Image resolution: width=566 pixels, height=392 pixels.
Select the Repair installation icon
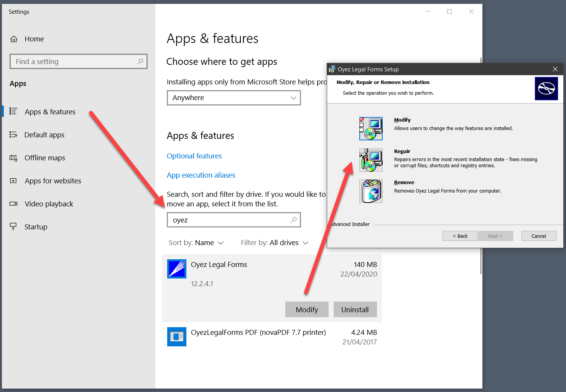[x=370, y=160]
